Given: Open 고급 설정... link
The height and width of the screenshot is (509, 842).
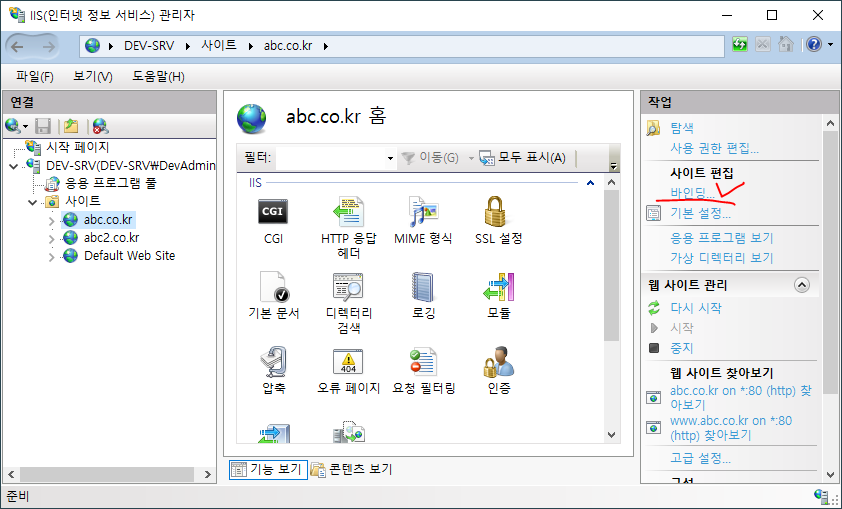Looking at the screenshot, I should (700, 458).
